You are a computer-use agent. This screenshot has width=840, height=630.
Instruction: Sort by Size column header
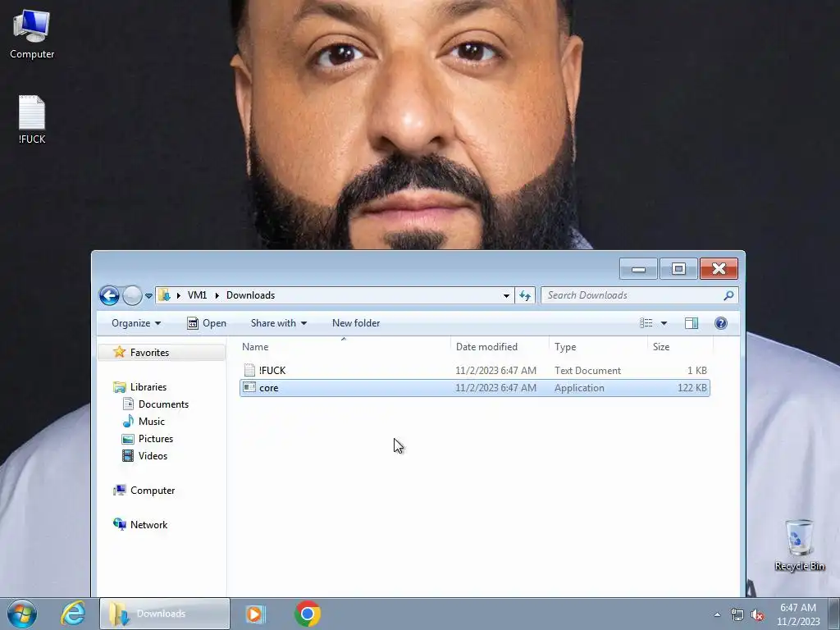click(680, 347)
